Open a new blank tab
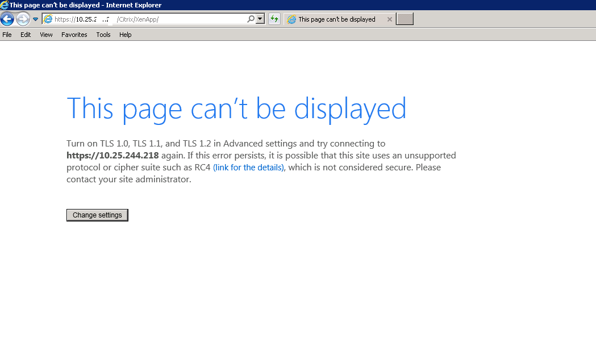Viewport: 596px width, 364px height. (405, 19)
